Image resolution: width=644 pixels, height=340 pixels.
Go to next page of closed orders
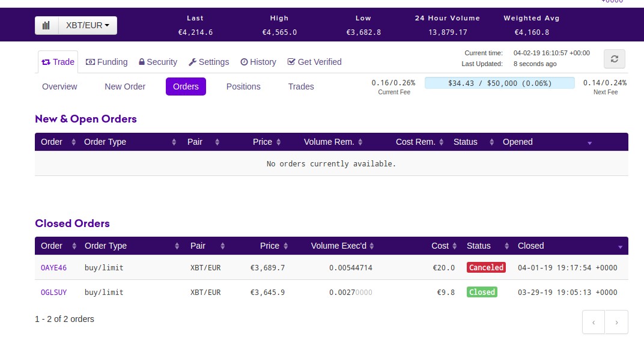coord(616,323)
